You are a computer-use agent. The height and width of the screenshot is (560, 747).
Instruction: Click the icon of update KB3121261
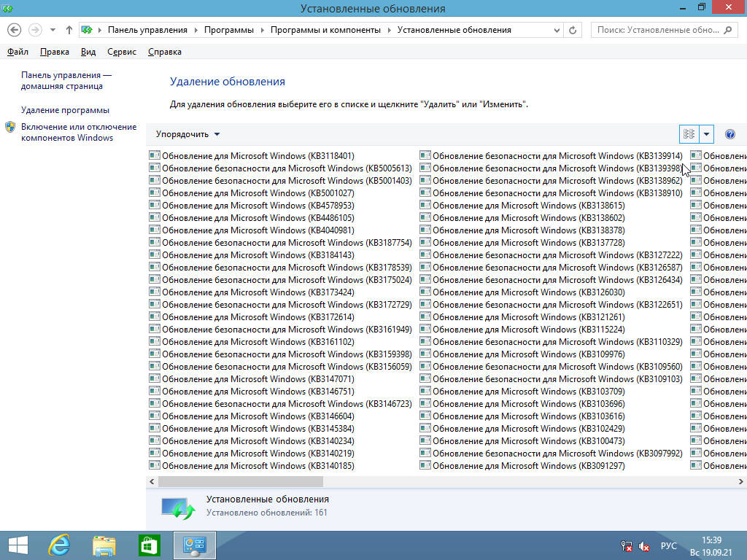[425, 316]
